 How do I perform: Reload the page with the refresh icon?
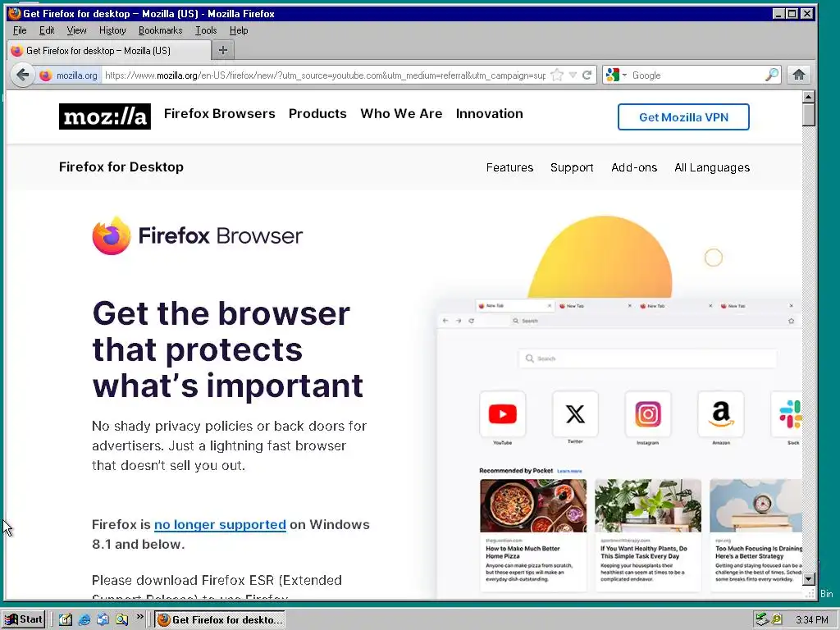[x=587, y=75]
